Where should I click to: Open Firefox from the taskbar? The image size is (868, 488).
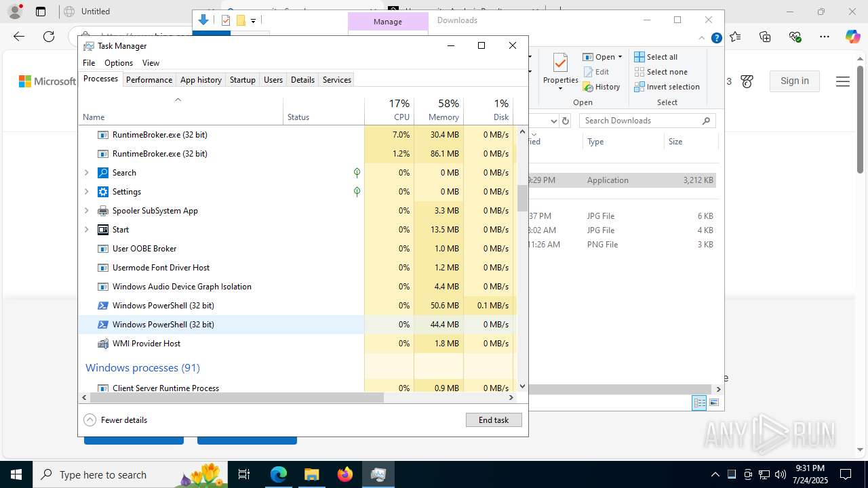coord(345,474)
